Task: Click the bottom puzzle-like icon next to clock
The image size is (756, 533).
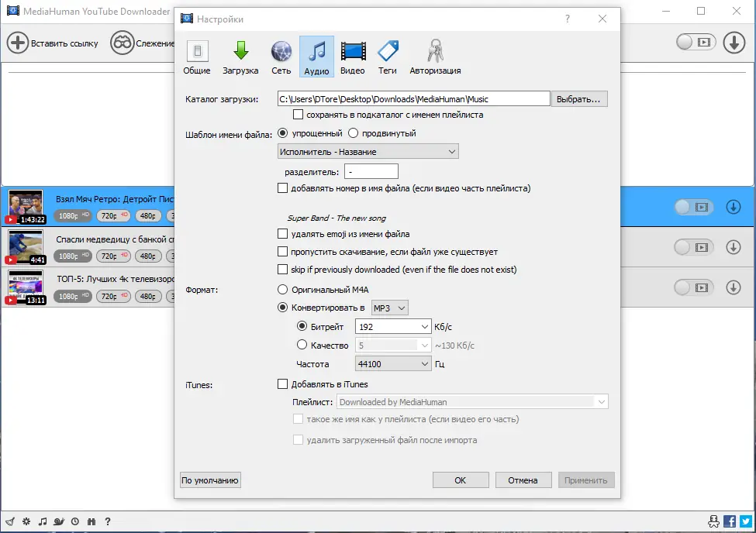Action: point(91,521)
